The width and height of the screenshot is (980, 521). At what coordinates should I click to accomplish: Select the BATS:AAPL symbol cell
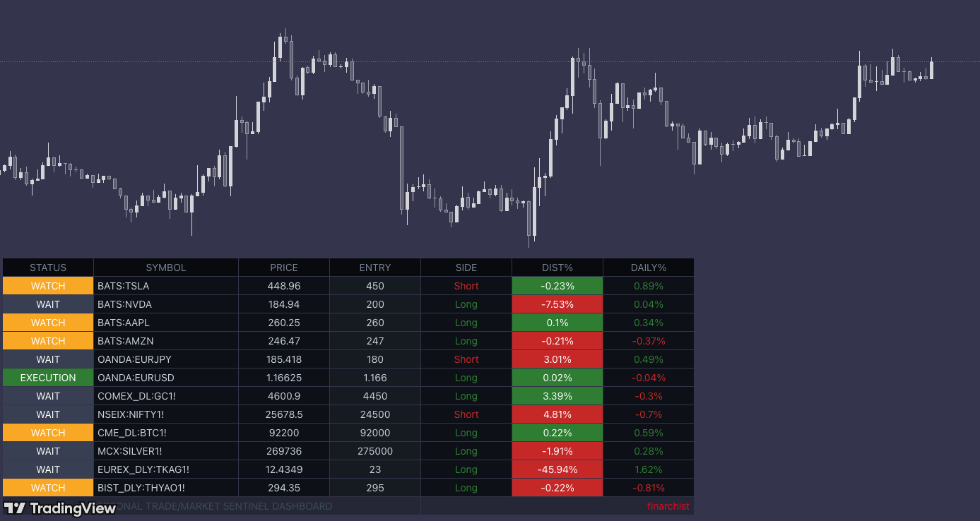(165, 323)
